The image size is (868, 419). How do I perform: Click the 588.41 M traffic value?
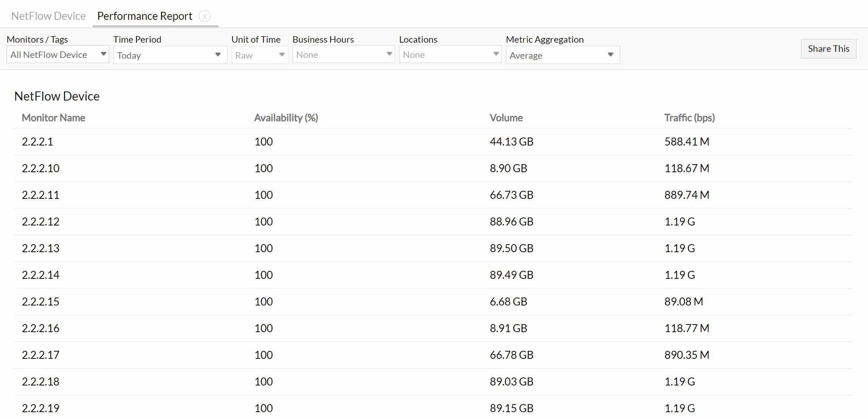tap(687, 142)
